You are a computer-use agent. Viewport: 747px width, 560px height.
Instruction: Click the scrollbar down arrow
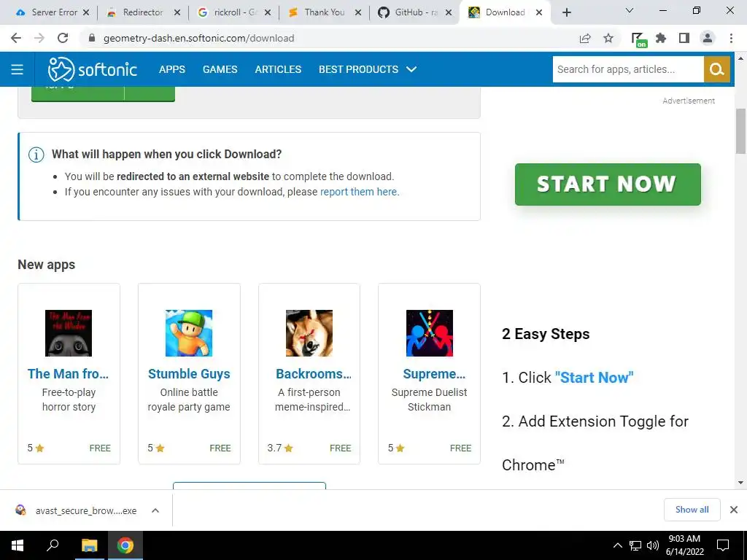(x=740, y=483)
